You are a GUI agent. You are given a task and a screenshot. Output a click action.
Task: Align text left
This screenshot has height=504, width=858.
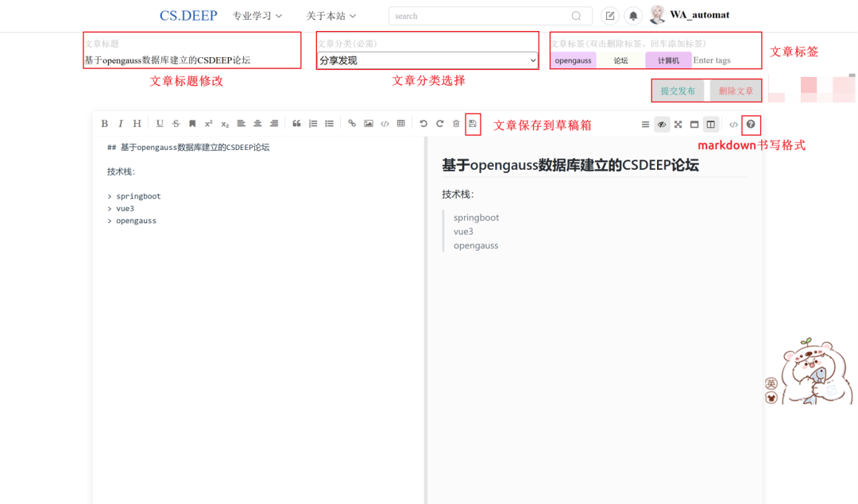241,124
